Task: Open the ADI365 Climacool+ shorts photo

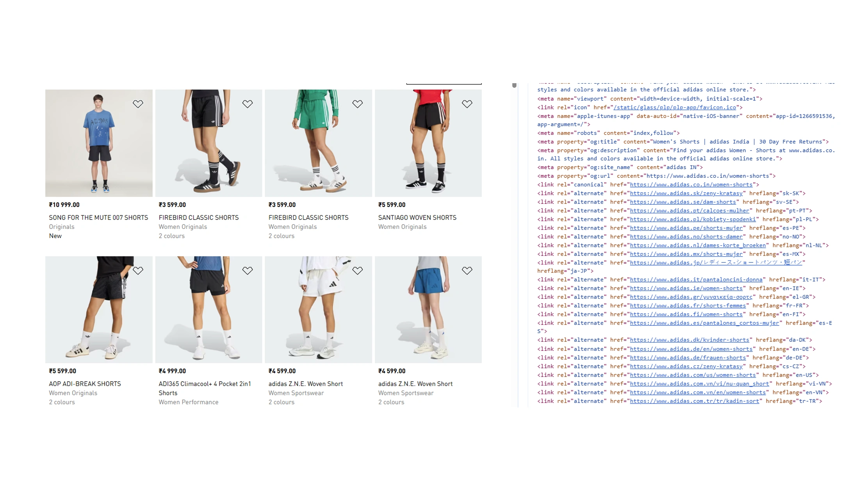Action: pyautogui.click(x=209, y=309)
